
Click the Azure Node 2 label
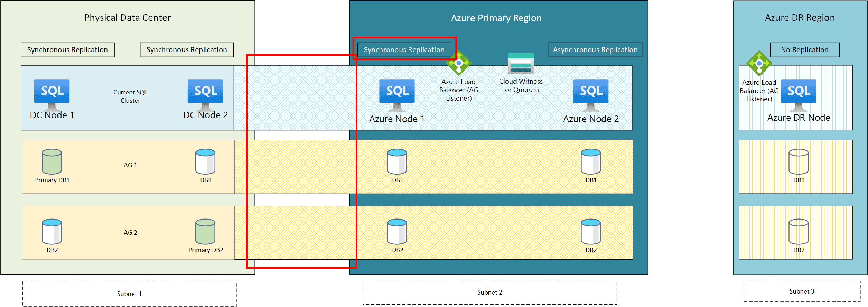tap(591, 119)
